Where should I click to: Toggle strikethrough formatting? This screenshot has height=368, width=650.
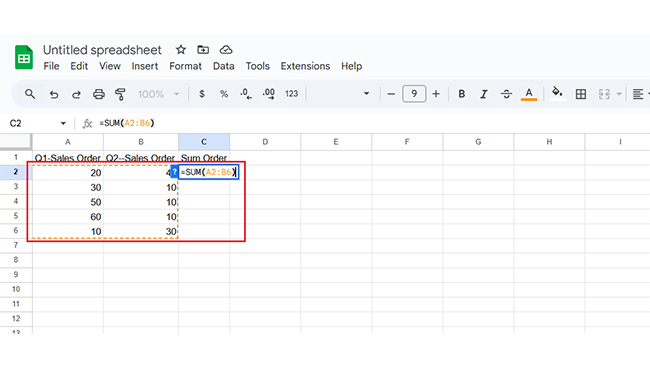(506, 94)
